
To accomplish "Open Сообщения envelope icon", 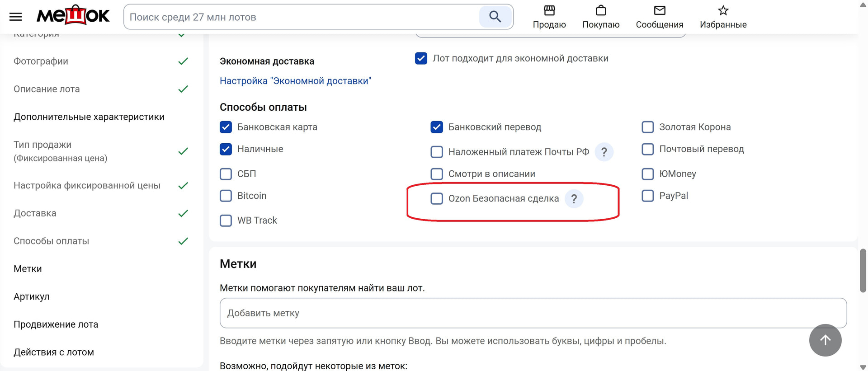I will coord(659,10).
